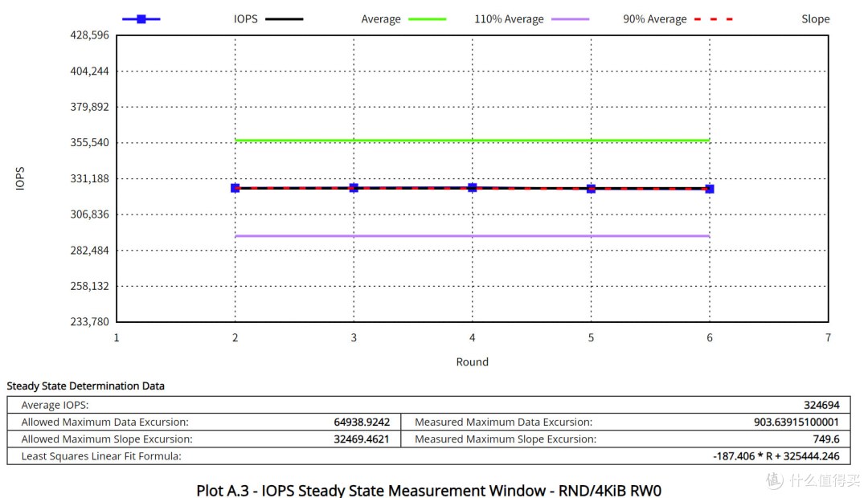This screenshot has width=868, height=498.
Task: Click the IOPS data point at round 3
Action: pyautogui.click(x=354, y=188)
